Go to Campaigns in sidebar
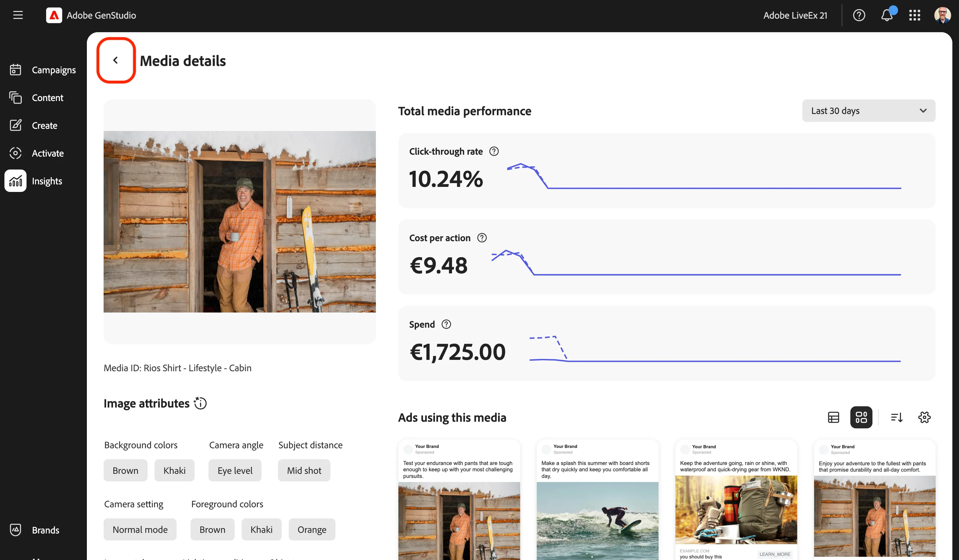This screenshot has height=560, width=959. [x=43, y=70]
